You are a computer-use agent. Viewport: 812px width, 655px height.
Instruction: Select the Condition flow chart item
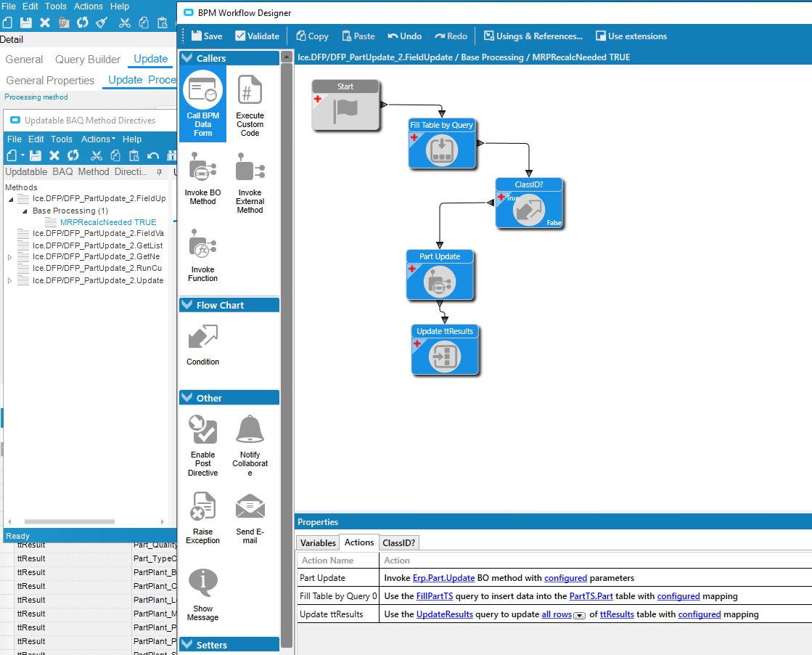point(202,345)
